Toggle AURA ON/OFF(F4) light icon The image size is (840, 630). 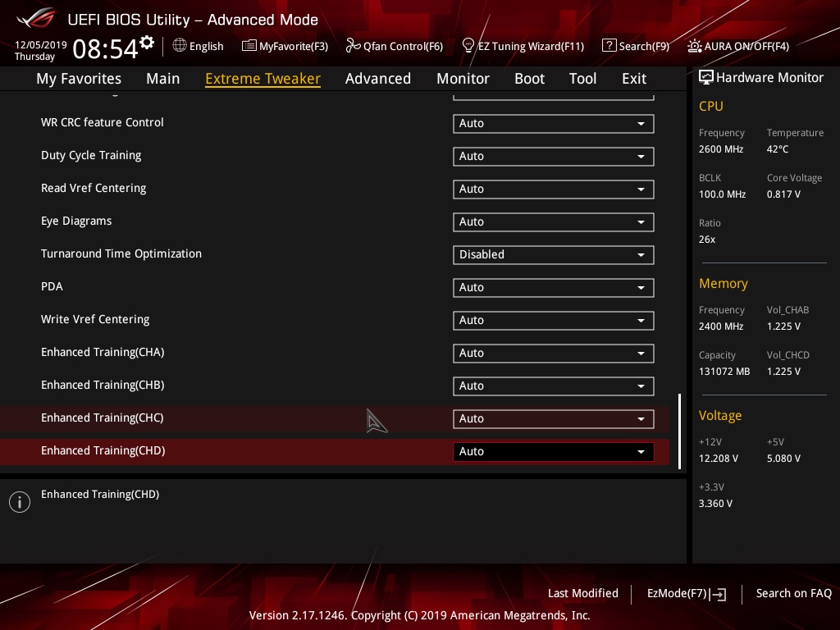[695, 46]
